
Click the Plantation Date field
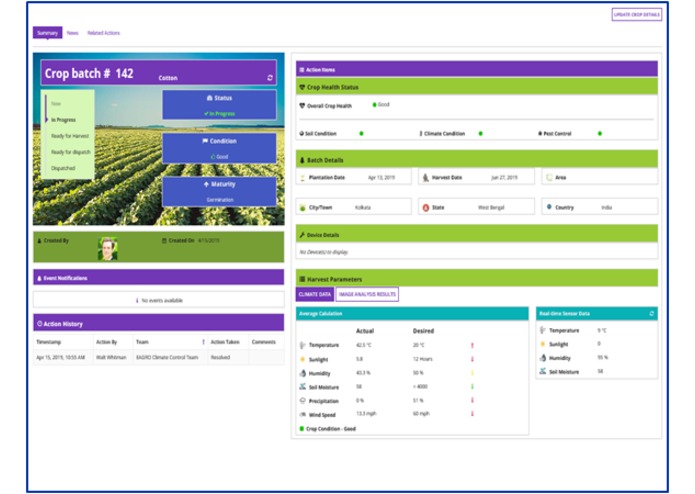(x=354, y=177)
